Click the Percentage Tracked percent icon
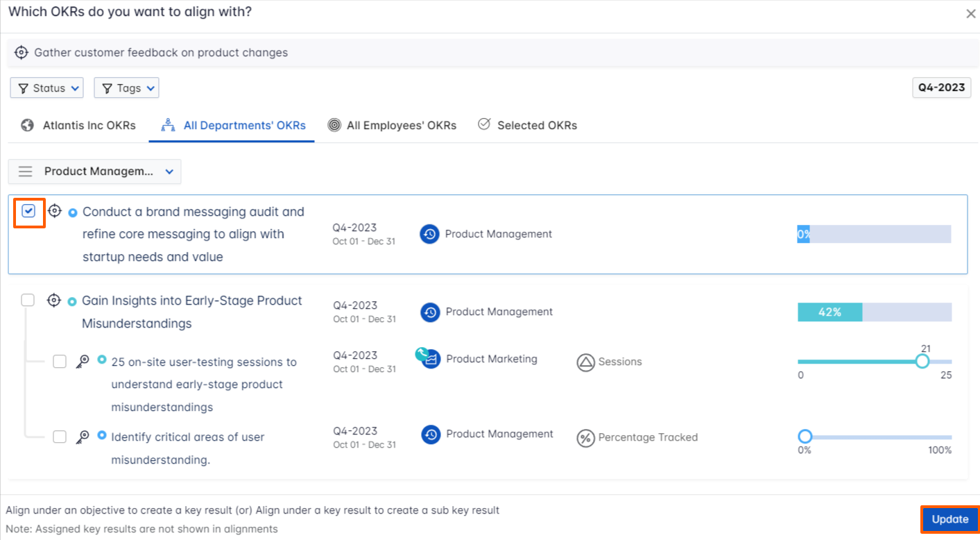The height and width of the screenshot is (540, 980). point(586,438)
